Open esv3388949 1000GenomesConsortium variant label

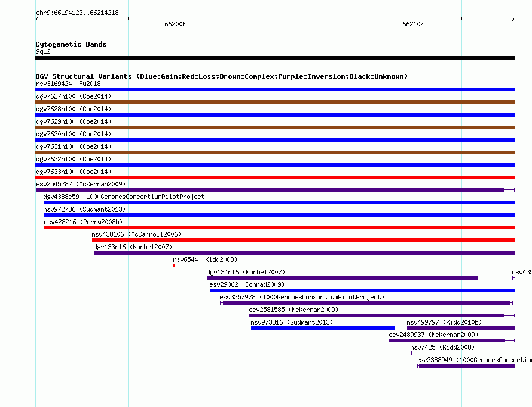[474, 360]
